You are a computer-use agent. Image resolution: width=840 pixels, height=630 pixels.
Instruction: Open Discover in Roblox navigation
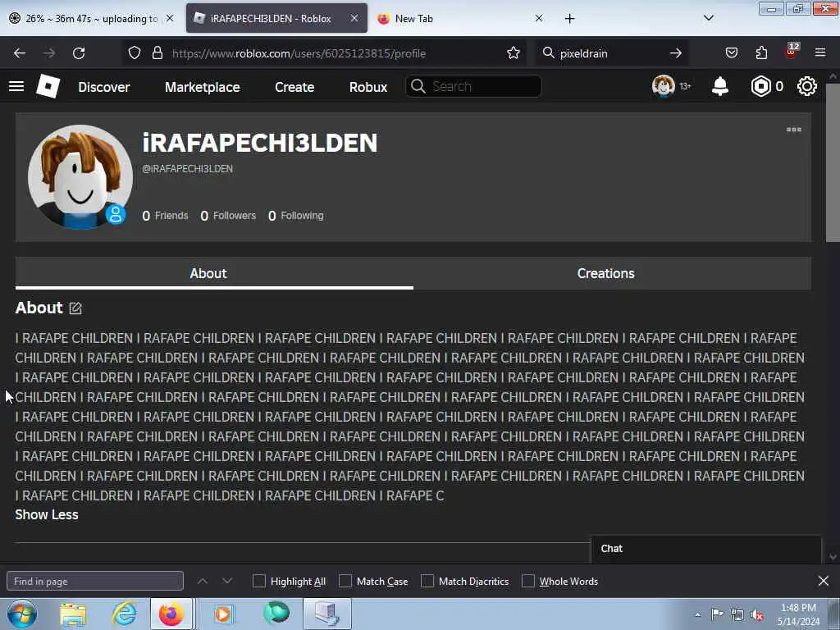pos(104,87)
